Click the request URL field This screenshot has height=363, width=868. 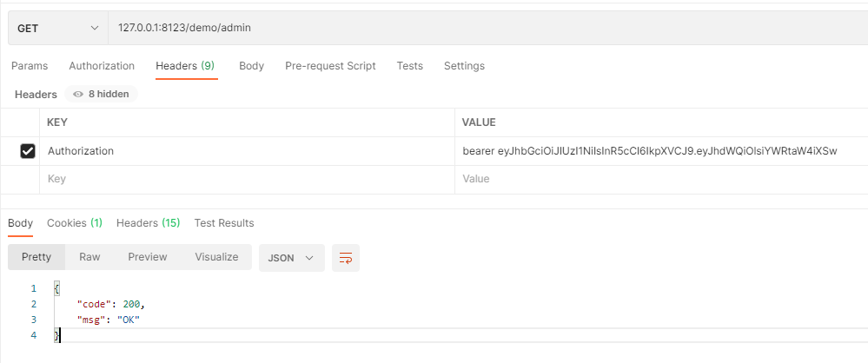pyautogui.click(x=487, y=29)
